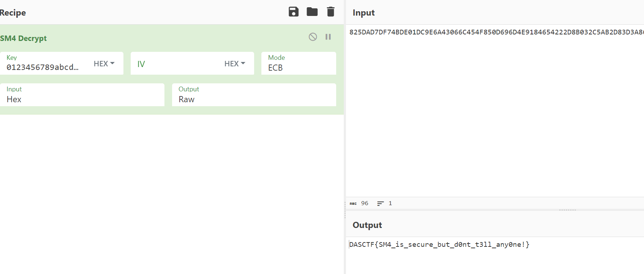Click the Input hex string text
Screen dimensions: 644x274
click(x=494, y=32)
